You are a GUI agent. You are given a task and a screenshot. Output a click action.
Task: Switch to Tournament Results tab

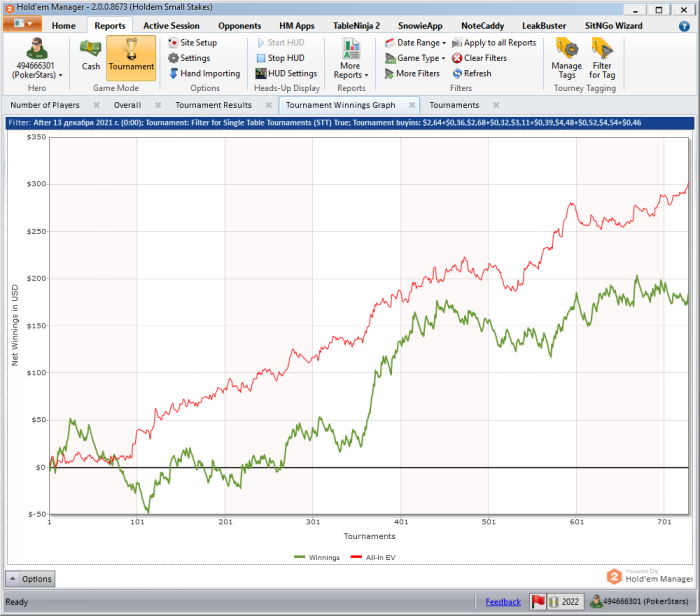coord(213,105)
